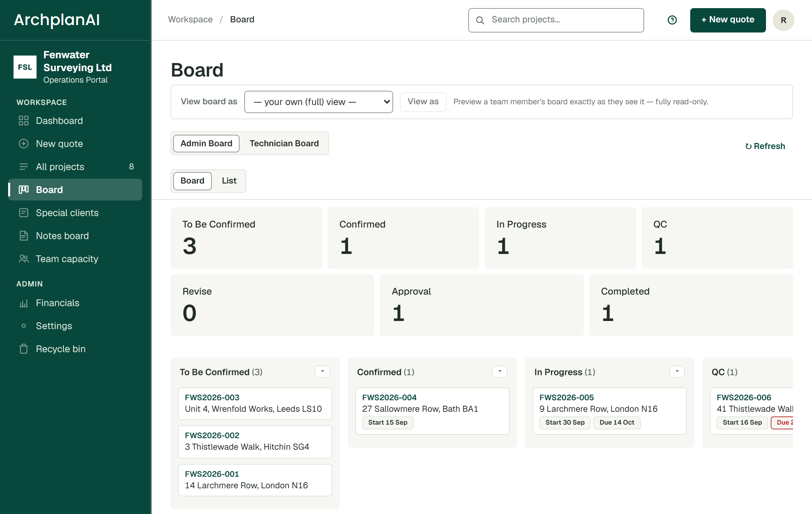
Task: Click the Refresh link
Action: tap(765, 146)
